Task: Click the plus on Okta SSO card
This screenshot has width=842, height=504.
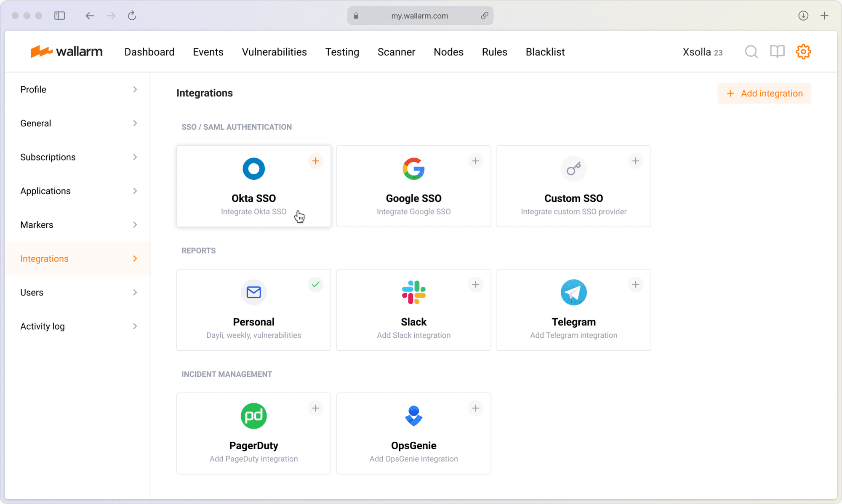Action: [x=315, y=161]
